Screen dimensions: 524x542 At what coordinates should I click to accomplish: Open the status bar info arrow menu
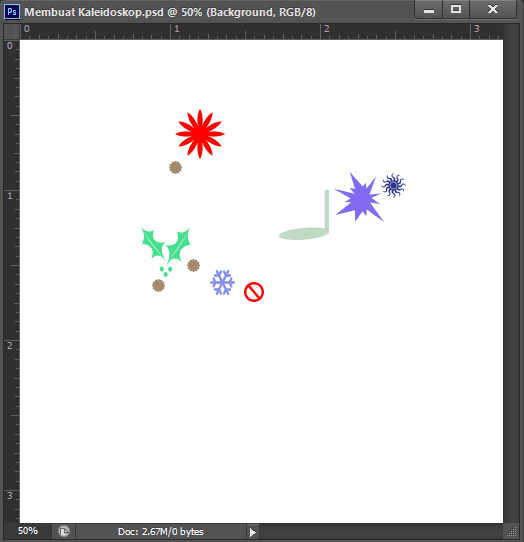click(x=253, y=532)
